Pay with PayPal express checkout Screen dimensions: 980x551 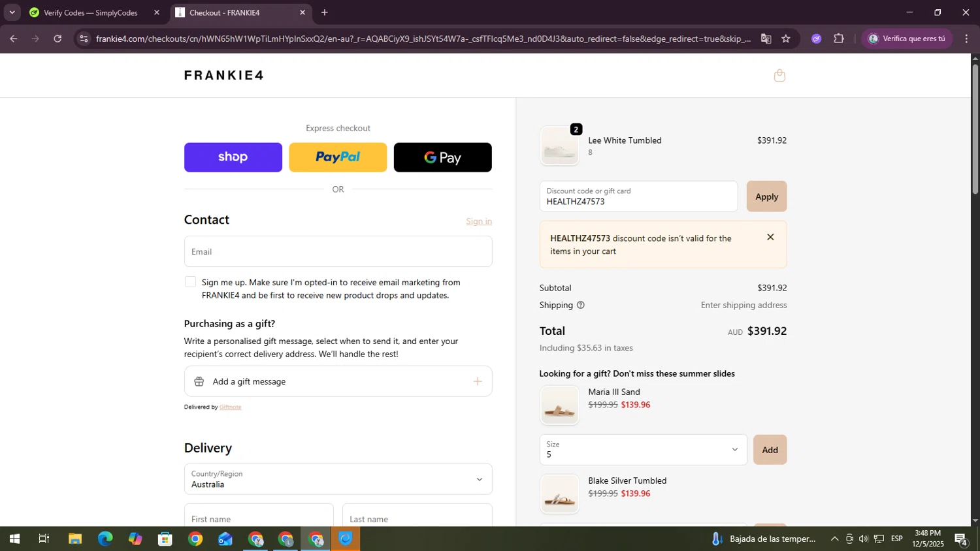(338, 157)
